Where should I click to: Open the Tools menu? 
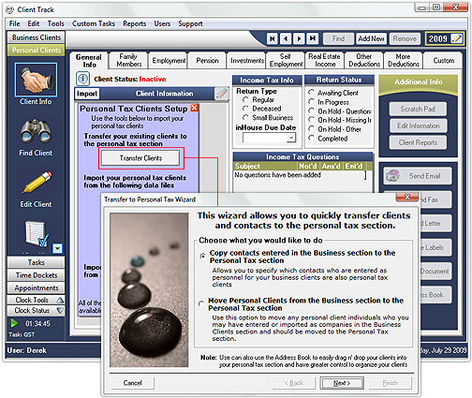pos(56,24)
